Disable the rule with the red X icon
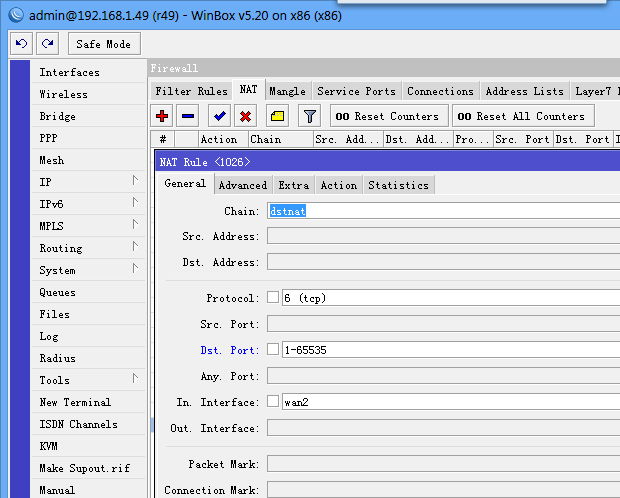This screenshot has width=620, height=498. (x=245, y=116)
